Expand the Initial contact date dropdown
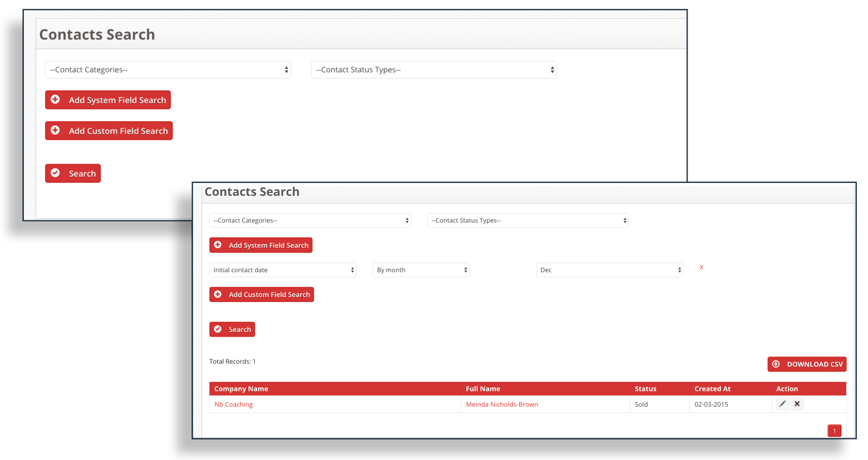This screenshot has height=460, width=868. tap(283, 270)
